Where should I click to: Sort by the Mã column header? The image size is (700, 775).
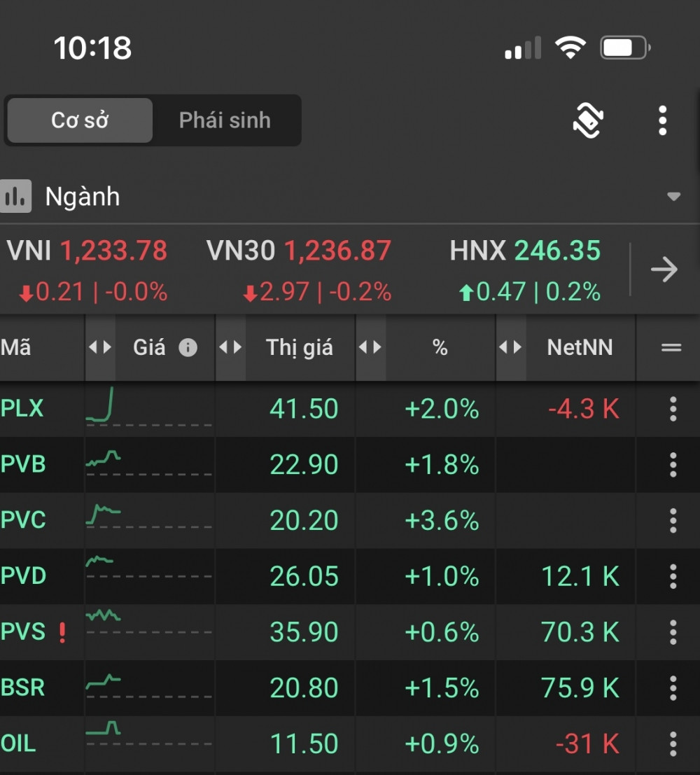click(x=17, y=347)
